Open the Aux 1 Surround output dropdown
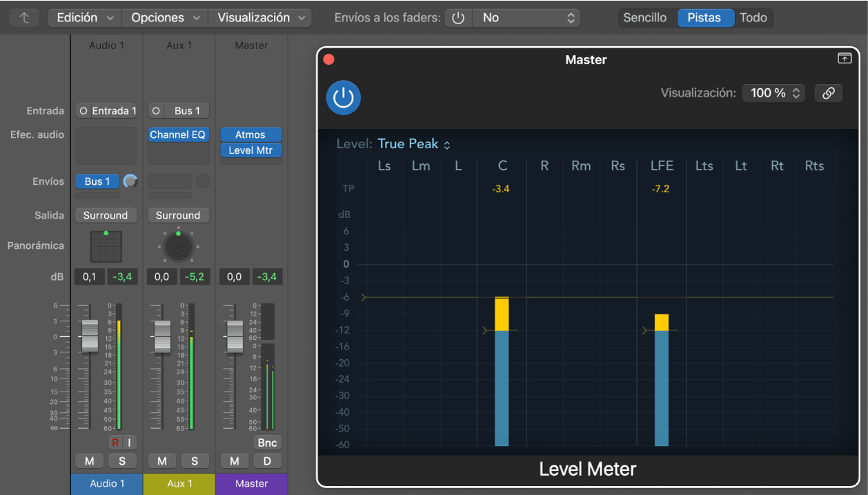The height and width of the screenshot is (495, 868). (178, 215)
